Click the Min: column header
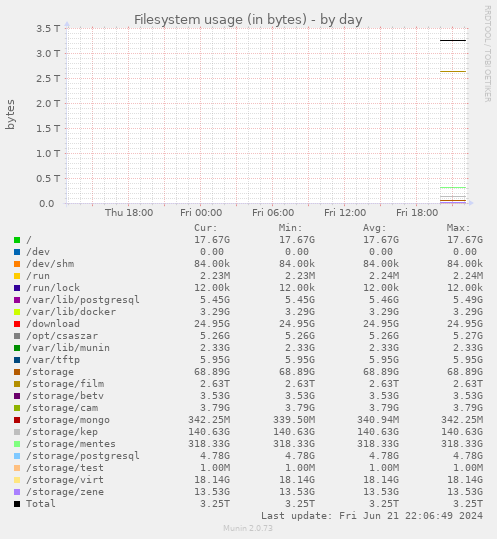The image size is (497, 539). 290,228
